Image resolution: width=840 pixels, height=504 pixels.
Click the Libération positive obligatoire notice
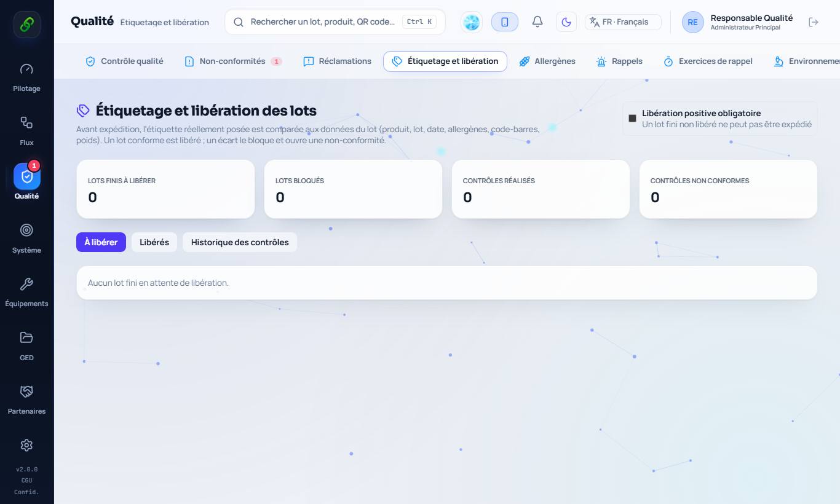click(720, 119)
